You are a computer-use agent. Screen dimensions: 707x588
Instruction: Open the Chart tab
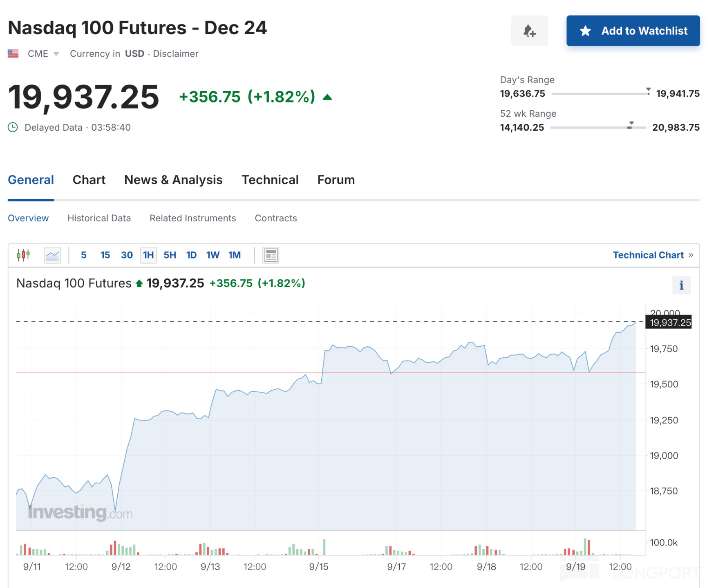click(89, 180)
